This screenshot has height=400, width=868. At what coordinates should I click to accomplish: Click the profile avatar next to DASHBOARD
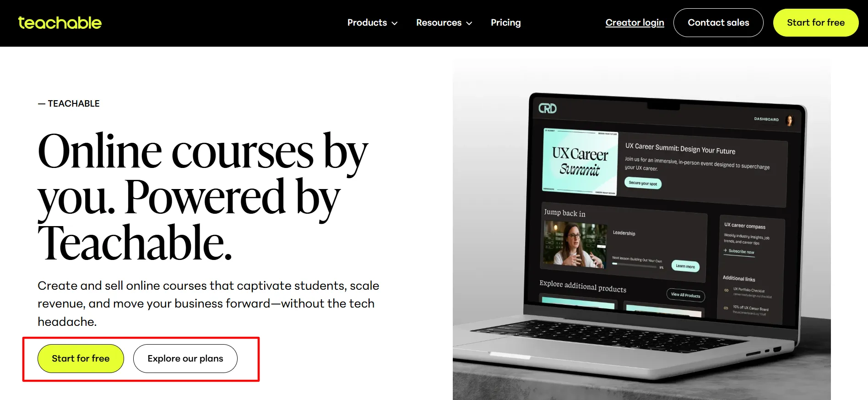pyautogui.click(x=789, y=121)
